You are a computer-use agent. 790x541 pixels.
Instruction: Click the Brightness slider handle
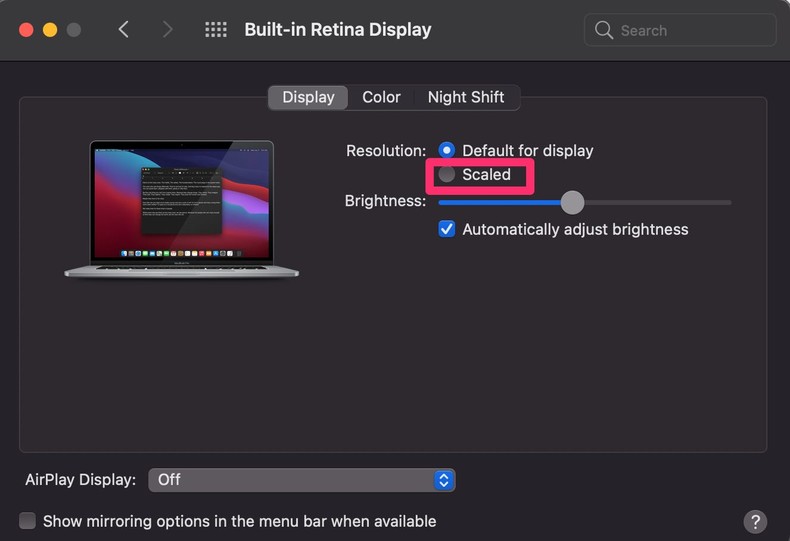coord(572,202)
